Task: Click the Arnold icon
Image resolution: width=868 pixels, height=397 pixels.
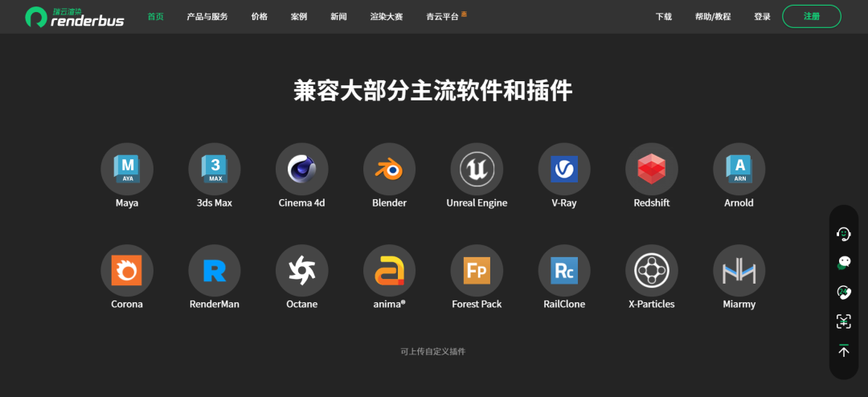Action: (x=739, y=169)
